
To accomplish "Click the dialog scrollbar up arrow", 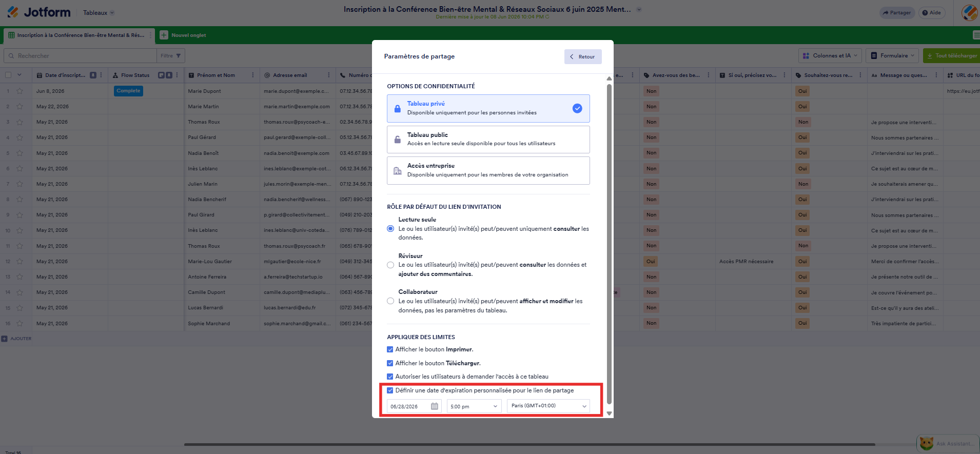I will coord(609,78).
